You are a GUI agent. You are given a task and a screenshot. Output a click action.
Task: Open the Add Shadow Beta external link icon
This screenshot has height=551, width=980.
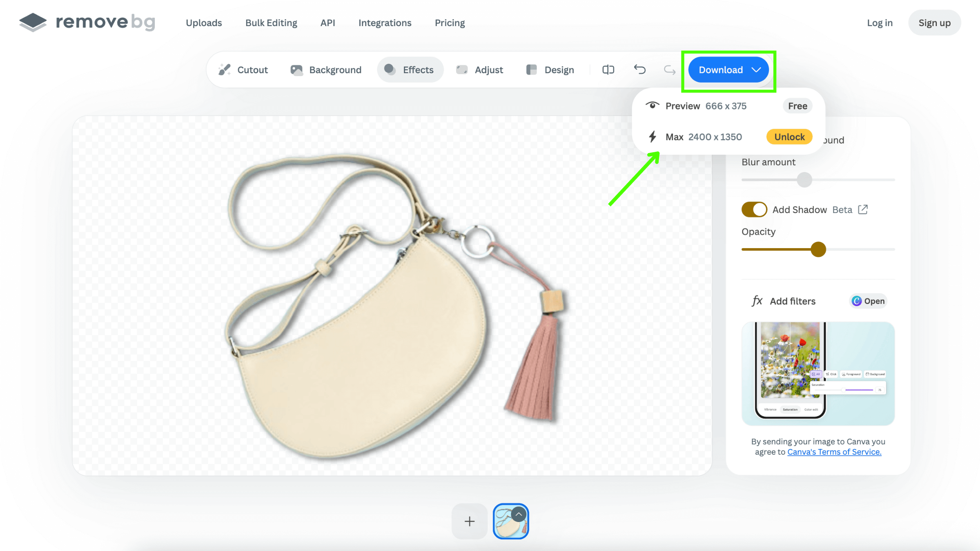[863, 209]
